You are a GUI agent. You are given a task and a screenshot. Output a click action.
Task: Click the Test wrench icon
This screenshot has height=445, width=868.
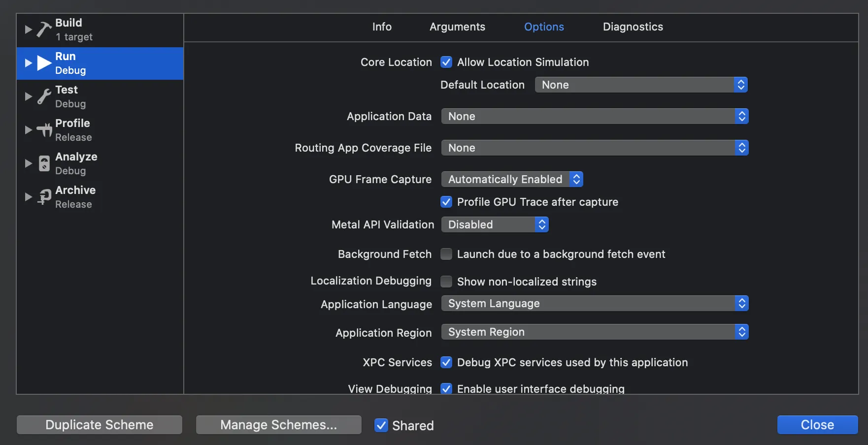click(44, 96)
